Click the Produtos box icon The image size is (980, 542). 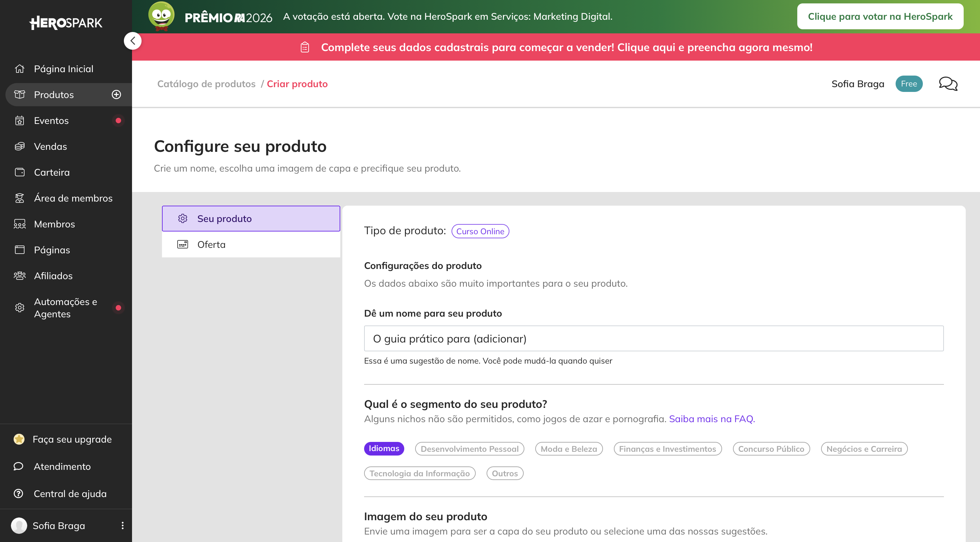(x=20, y=95)
